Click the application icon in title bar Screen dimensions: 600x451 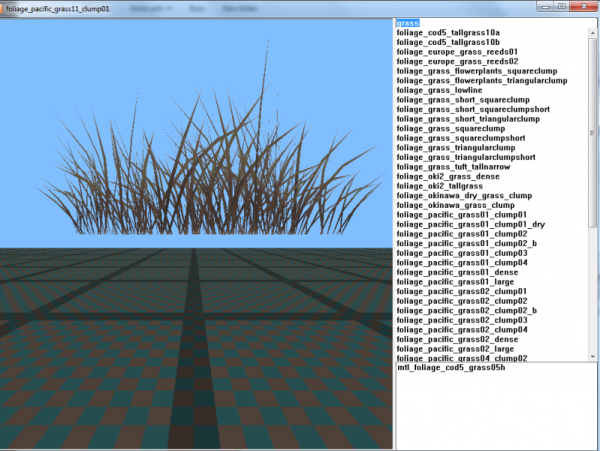6,6
